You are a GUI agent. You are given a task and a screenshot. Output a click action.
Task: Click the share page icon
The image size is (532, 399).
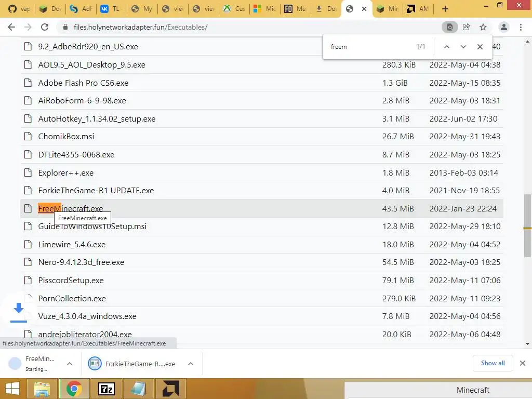click(467, 27)
